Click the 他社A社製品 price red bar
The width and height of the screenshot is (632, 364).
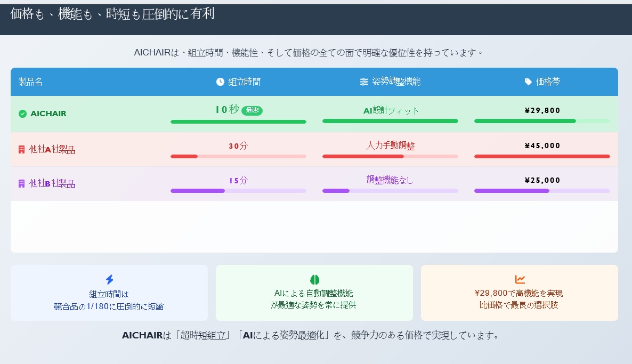(x=542, y=156)
